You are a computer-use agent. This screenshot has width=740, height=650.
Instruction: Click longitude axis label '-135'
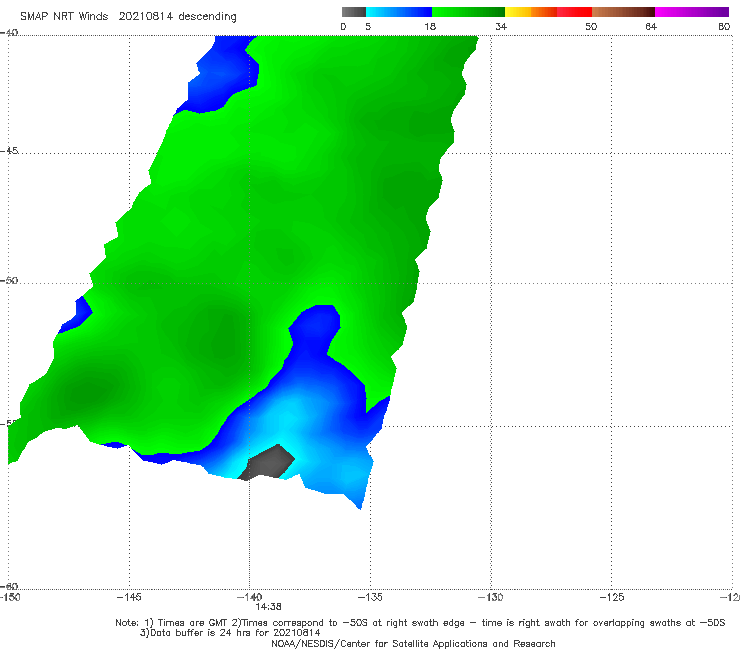point(370,597)
